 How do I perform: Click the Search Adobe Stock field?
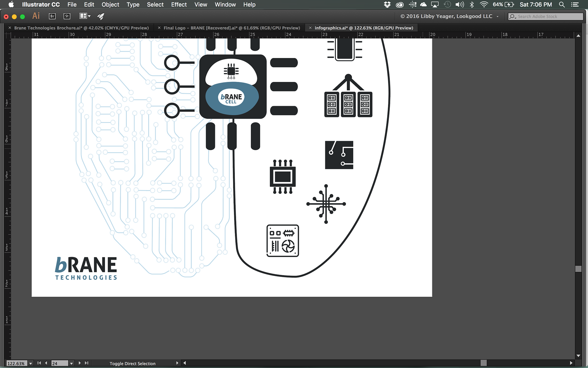pyautogui.click(x=545, y=16)
